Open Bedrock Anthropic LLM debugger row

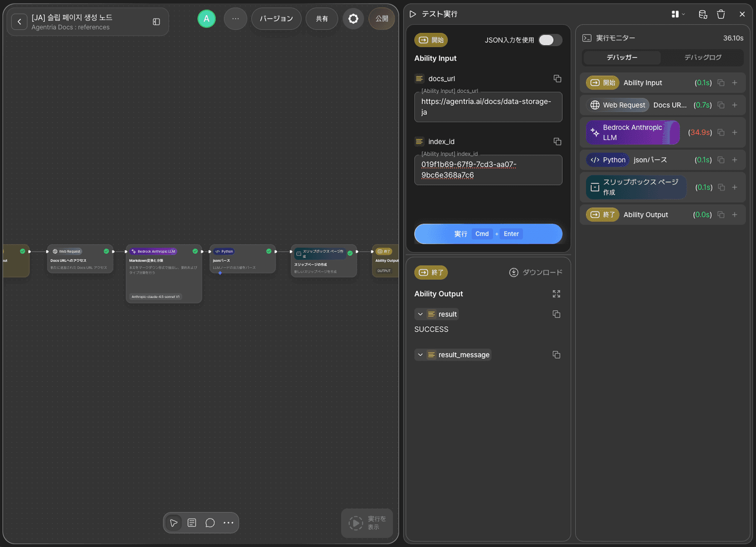tap(662, 132)
